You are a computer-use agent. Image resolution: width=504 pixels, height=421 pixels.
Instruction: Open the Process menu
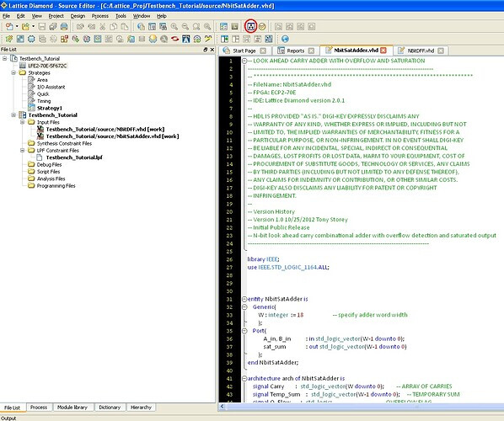[100, 16]
